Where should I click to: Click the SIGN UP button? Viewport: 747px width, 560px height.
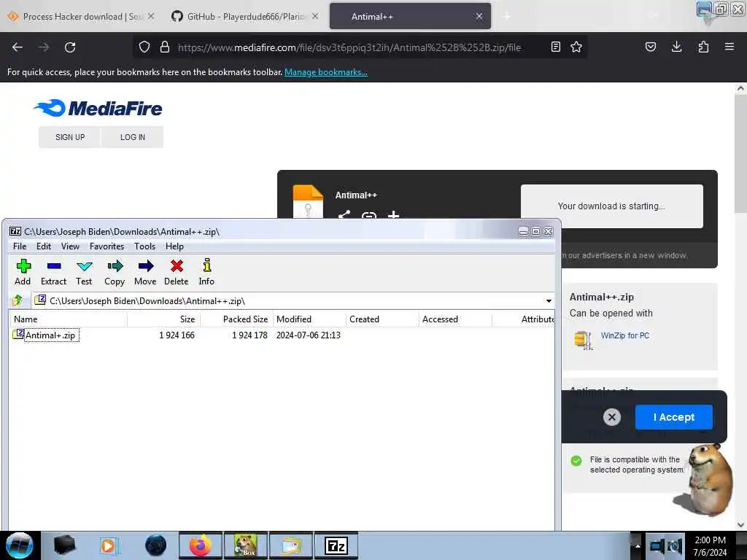(x=70, y=137)
